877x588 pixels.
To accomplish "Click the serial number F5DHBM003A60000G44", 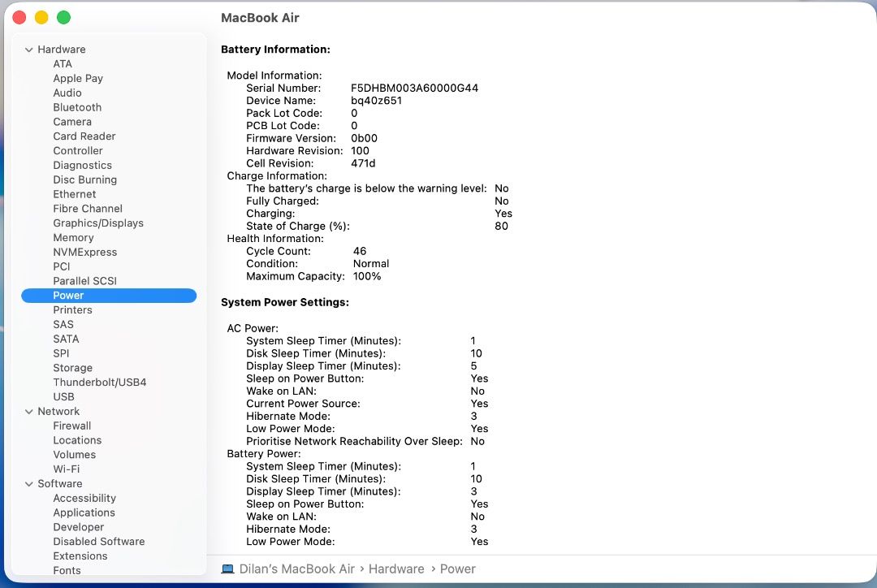I will click(414, 88).
